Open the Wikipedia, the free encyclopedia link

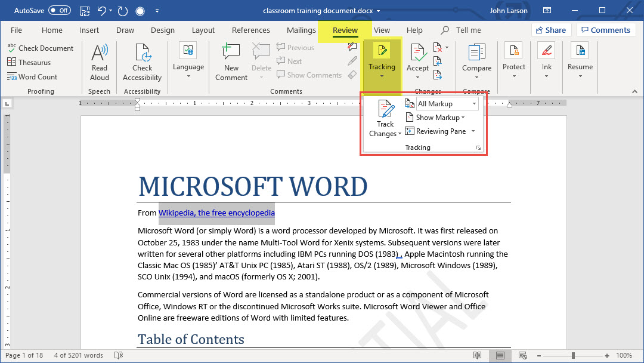point(216,213)
